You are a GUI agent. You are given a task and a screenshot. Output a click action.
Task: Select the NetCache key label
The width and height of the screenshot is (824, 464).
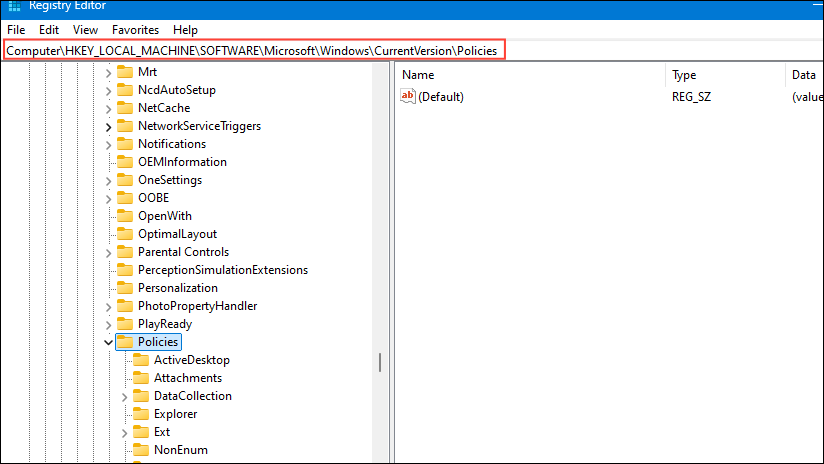point(164,108)
